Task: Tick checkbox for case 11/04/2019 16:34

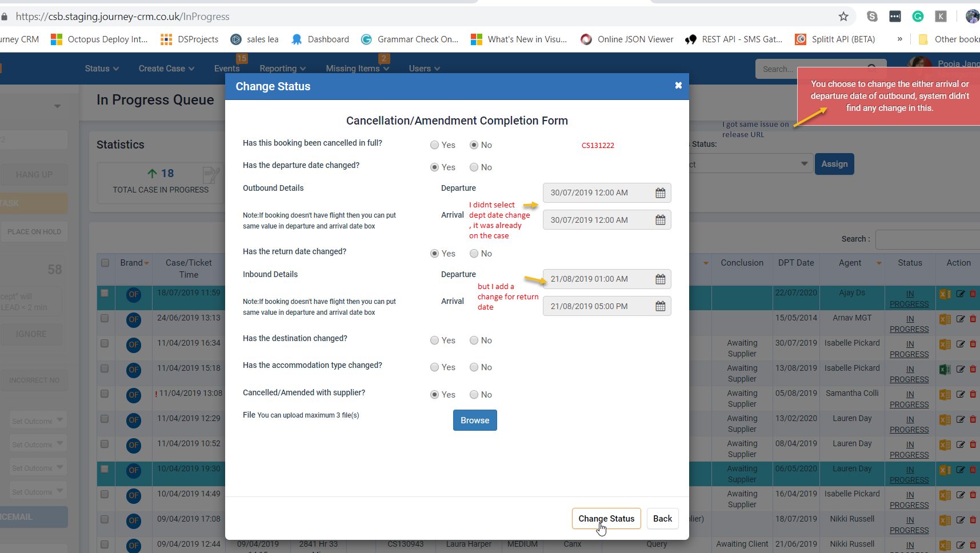Action: [x=105, y=343]
